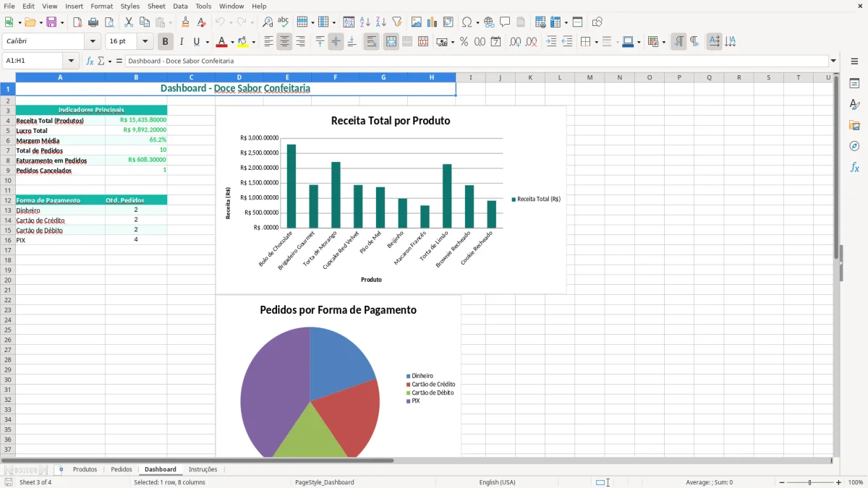The width and height of the screenshot is (868, 488).
Task: Click the Select Function sigma button
Action: point(101,61)
